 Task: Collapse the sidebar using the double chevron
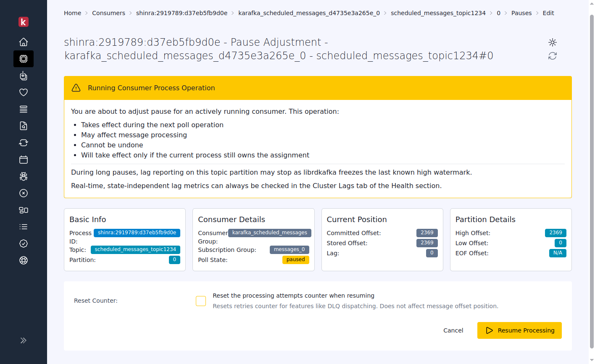(24, 340)
